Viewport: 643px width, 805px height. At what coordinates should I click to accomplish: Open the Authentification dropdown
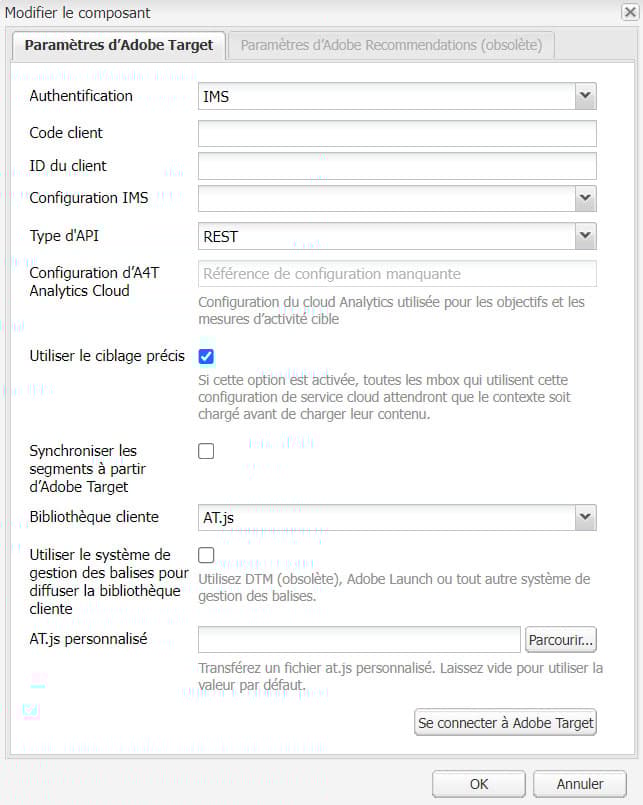(396, 96)
